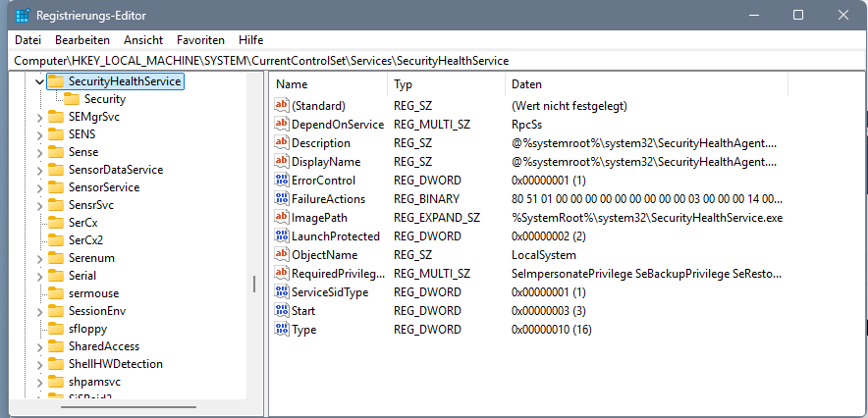Screen dimensions: 868x418
Task: Select the ImagePath value name
Action: coord(319,217)
